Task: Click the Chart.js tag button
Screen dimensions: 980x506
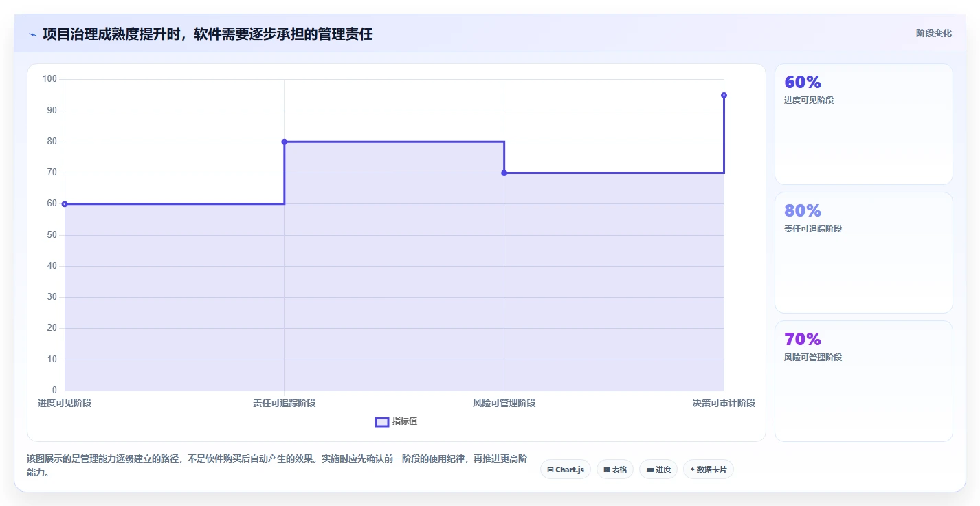Action: point(566,470)
